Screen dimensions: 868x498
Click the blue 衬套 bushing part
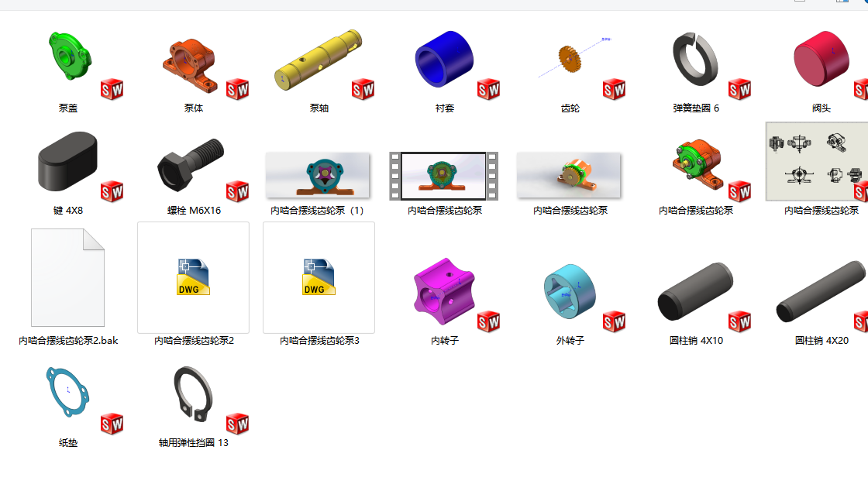pos(443,58)
